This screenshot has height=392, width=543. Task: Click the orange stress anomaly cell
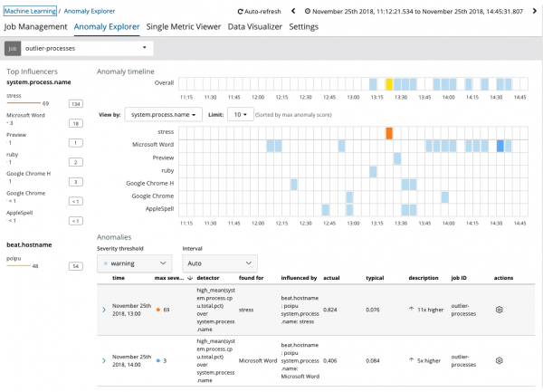[389, 133]
